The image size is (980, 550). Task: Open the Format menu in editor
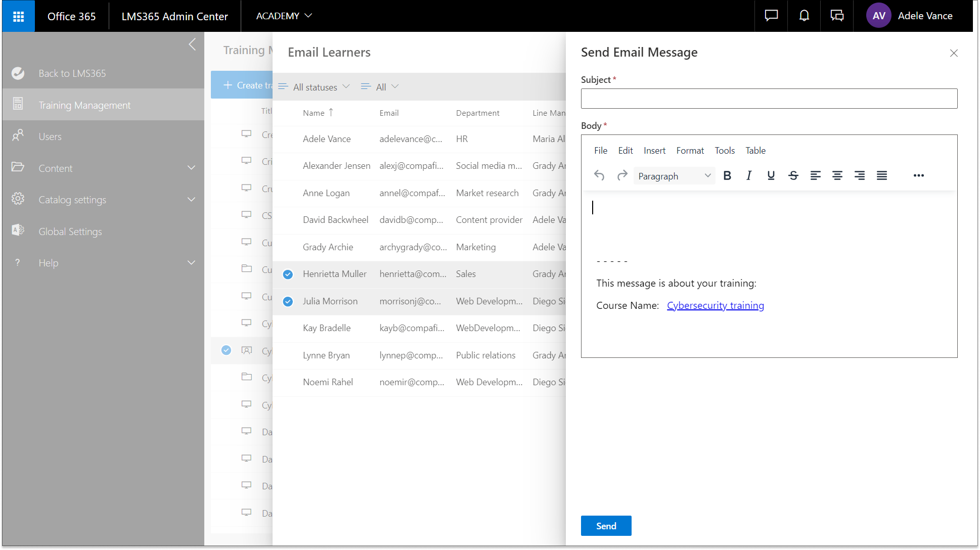point(690,151)
